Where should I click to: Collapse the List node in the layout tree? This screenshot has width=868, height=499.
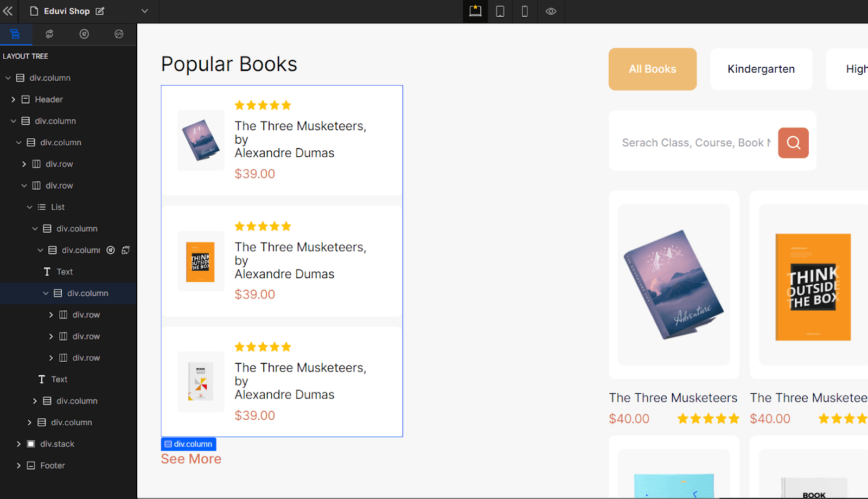click(30, 207)
